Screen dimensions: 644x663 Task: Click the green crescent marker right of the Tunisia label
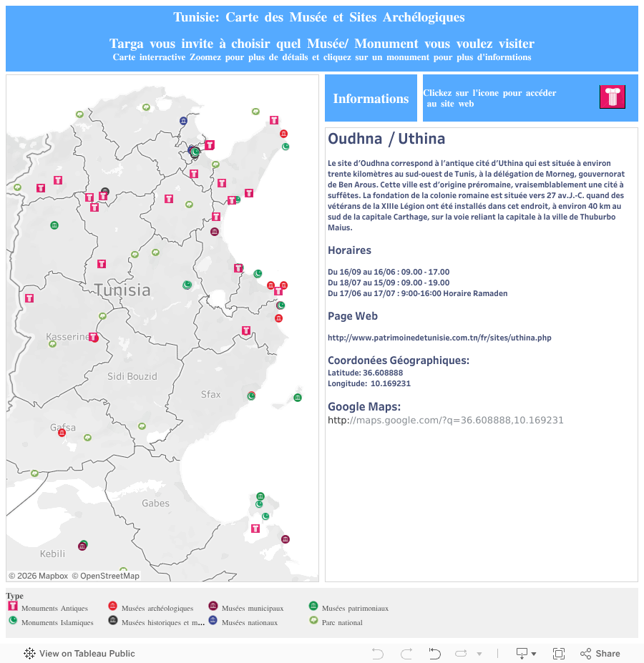point(187,285)
